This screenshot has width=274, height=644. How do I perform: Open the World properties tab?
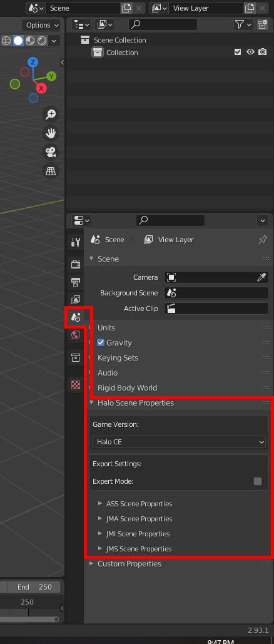[76, 335]
